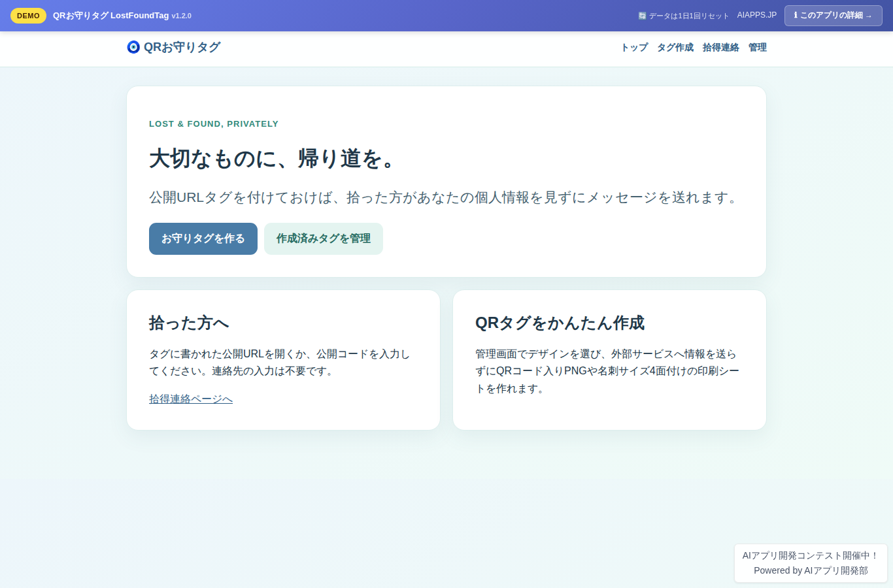Open タグ作成 nav item
Image resolution: width=893 pixels, height=588 pixels.
(x=675, y=47)
